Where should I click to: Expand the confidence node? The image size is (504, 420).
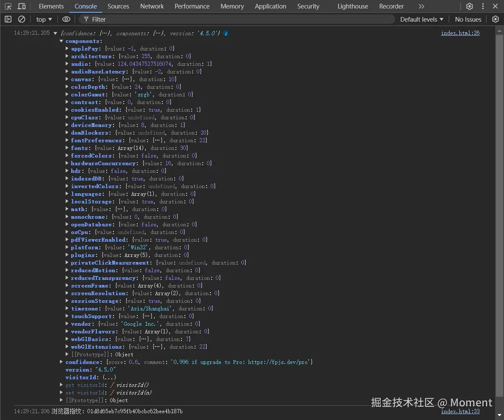click(x=61, y=362)
